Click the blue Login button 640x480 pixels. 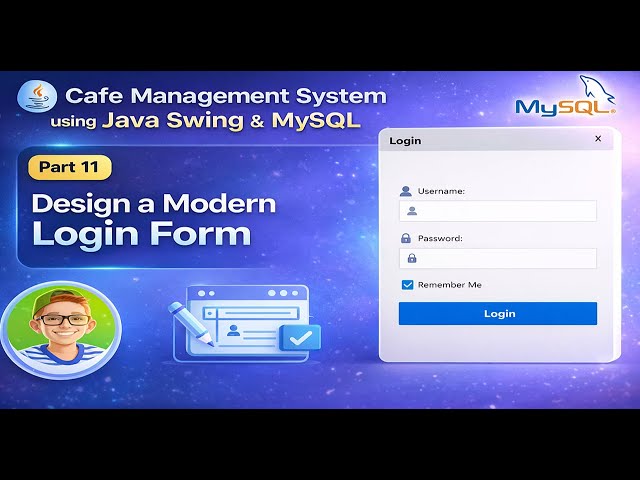pyautogui.click(x=498, y=313)
